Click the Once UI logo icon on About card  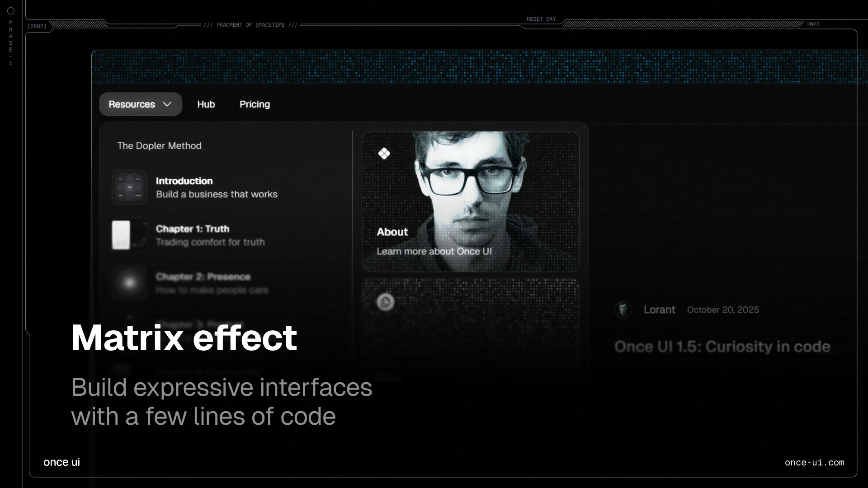click(x=384, y=154)
